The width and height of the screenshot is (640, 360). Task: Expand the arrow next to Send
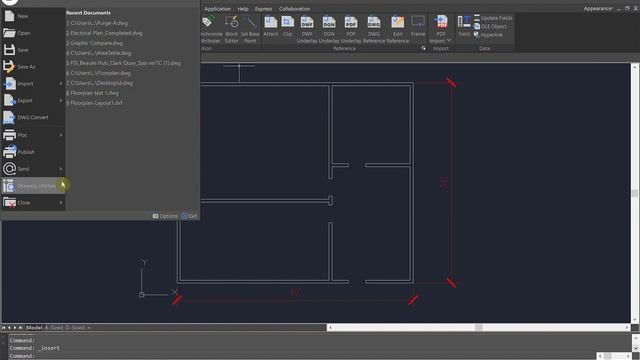(61, 169)
